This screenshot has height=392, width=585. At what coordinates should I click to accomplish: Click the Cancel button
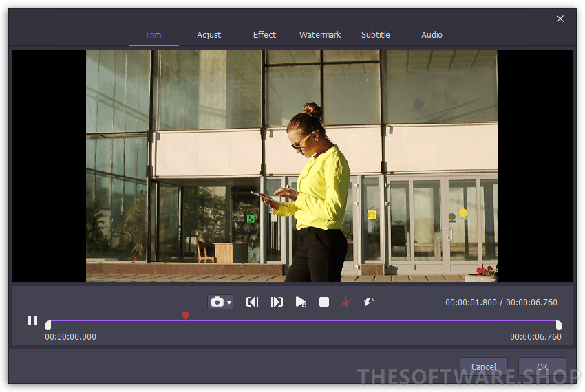tap(483, 367)
